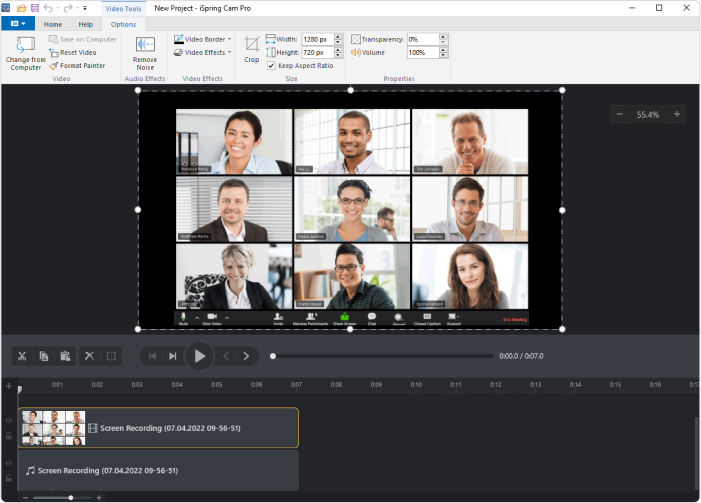Click the Volume speaker icon
The height and width of the screenshot is (503, 701).
click(356, 52)
